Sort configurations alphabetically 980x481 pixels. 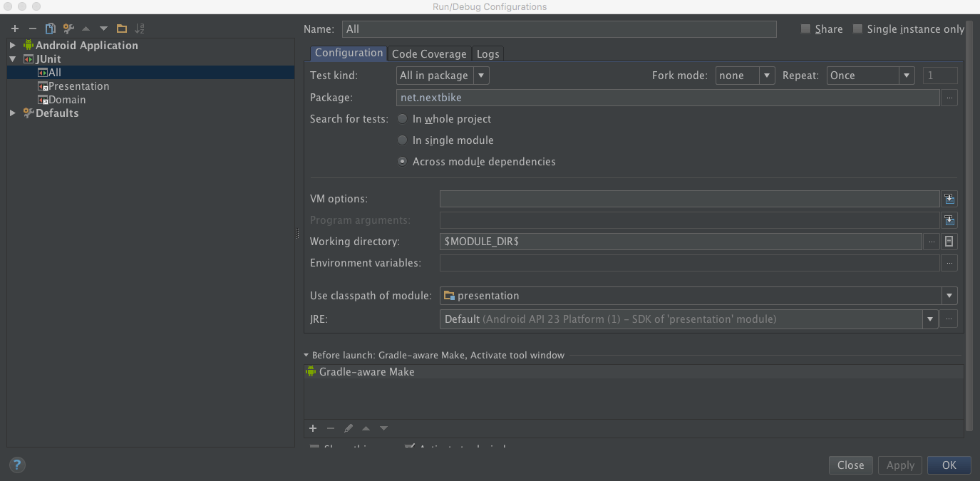(x=140, y=28)
